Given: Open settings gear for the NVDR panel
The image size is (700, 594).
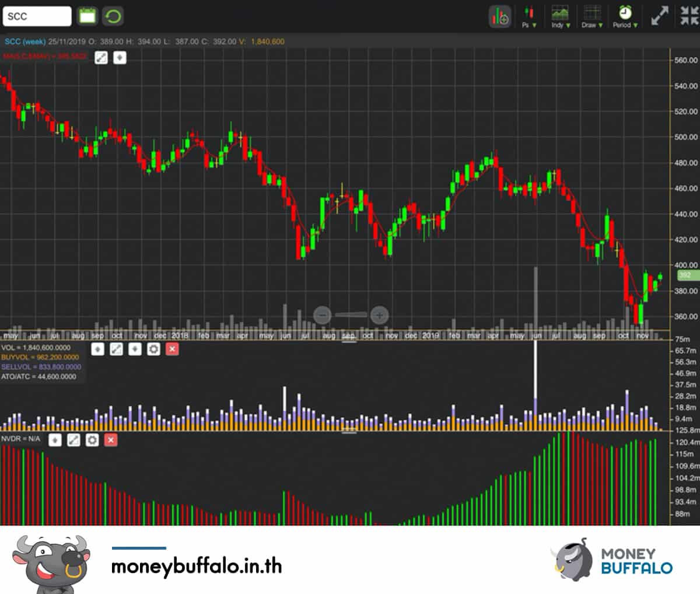Looking at the screenshot, I should pos(92,439).
